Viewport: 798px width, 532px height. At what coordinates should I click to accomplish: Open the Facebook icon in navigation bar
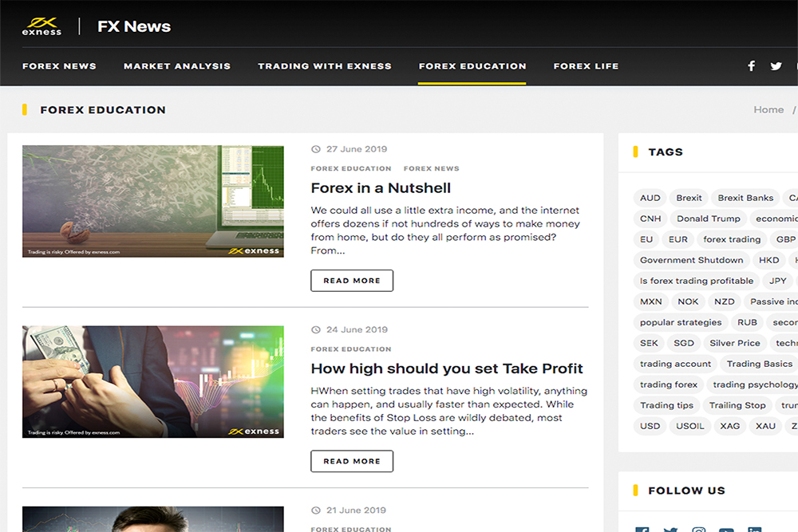point(751,66)
